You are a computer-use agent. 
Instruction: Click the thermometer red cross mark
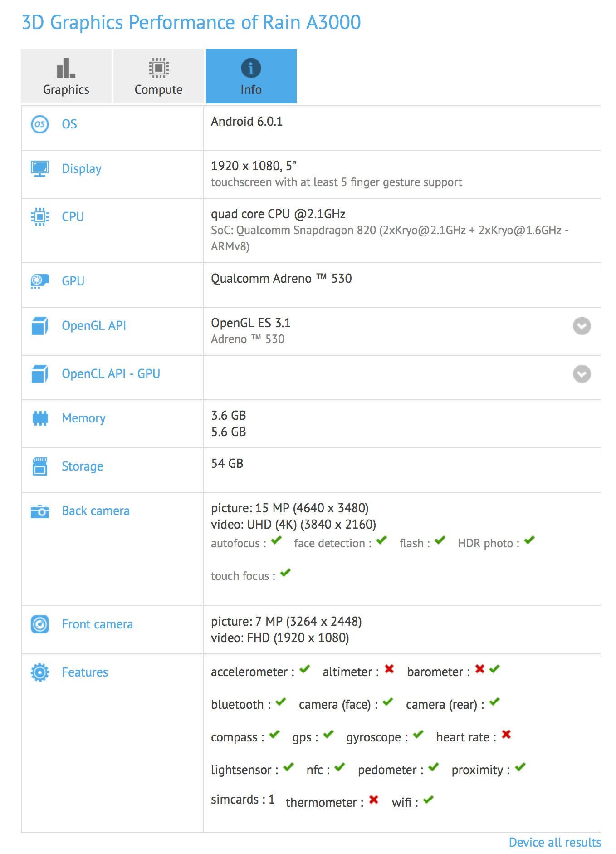pos(374,800)
